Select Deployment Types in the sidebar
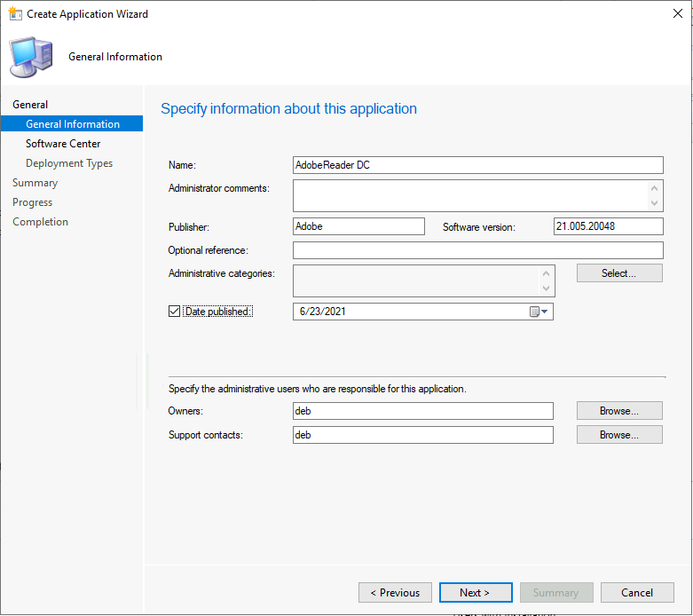The height and width of the screenshot is (616, 693). point(69,163)
